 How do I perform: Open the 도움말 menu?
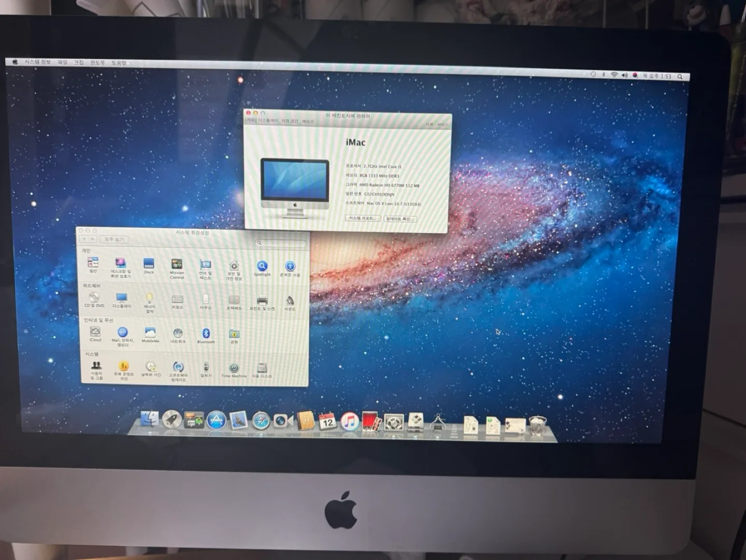119,63
